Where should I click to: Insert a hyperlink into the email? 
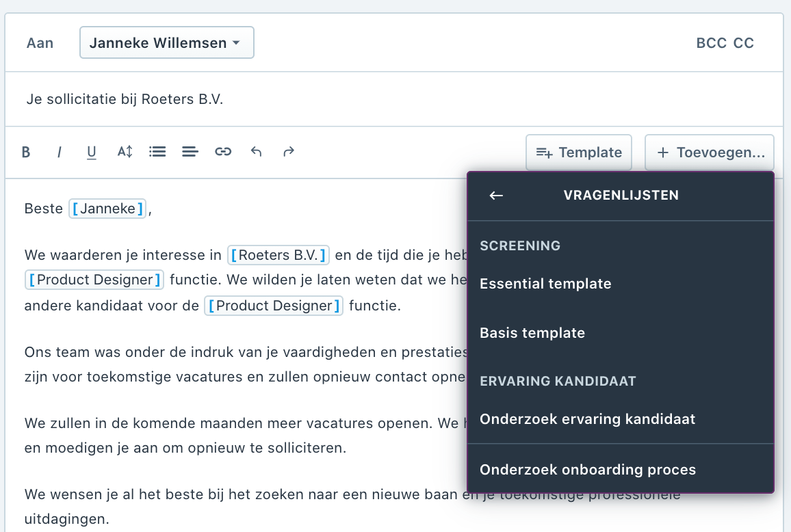tap(222, 152)
